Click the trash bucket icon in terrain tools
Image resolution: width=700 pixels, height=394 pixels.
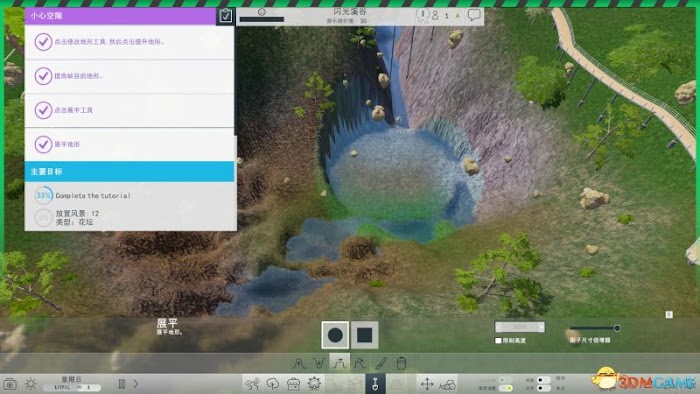[401, 363]
